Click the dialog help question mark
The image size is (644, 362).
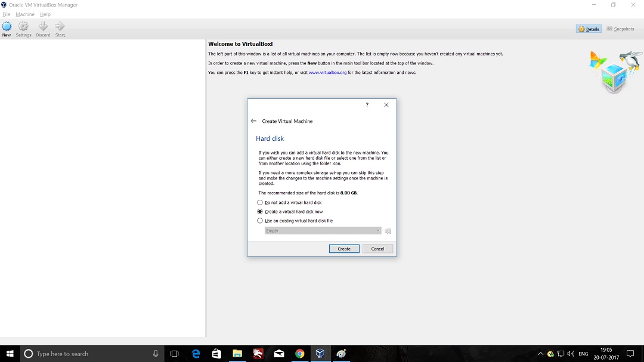[367, 105]
